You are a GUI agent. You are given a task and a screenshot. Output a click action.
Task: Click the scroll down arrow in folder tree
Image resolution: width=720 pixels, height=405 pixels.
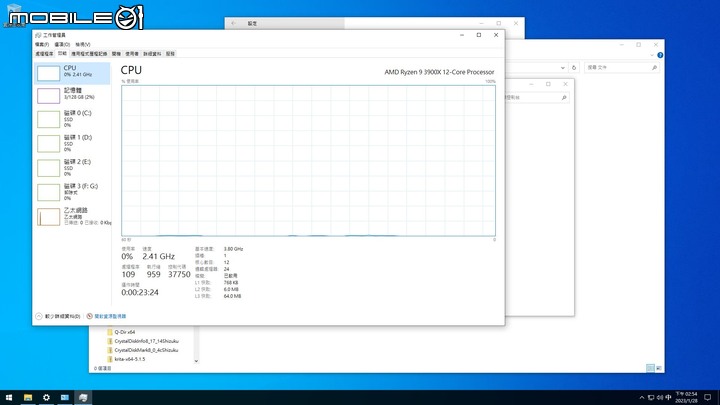196,361
